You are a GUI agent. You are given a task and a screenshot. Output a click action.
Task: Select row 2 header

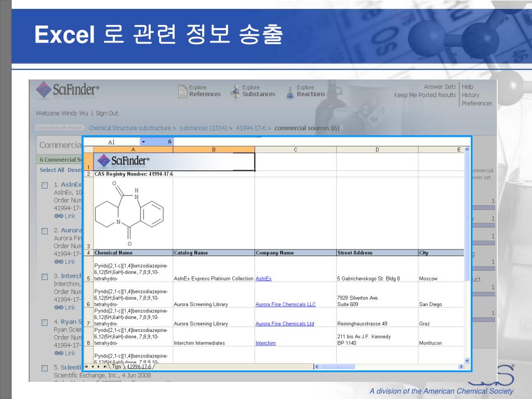click(88, 174)
